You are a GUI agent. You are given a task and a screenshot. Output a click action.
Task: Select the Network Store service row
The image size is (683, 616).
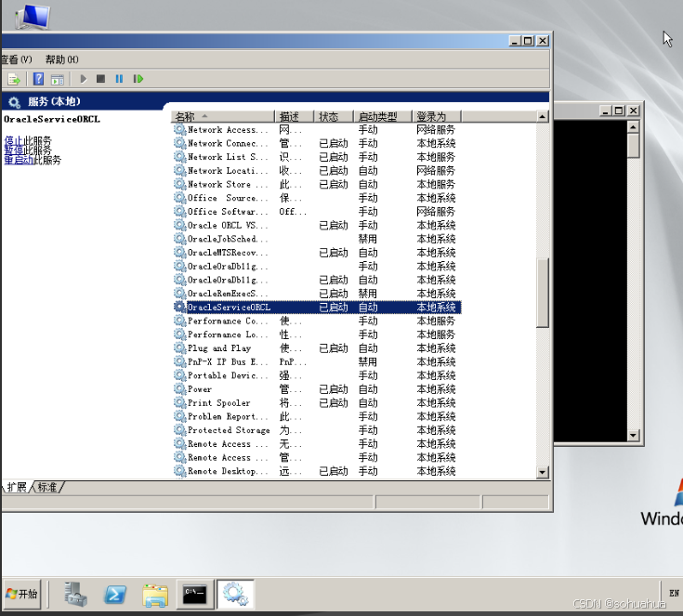[x=317, y=184]
